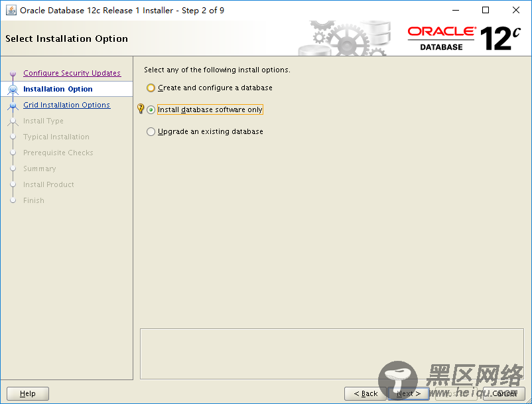The height and width of the screenshot is (404, 532).
Task: Open the Help button
Action: (x=28, y=393)
